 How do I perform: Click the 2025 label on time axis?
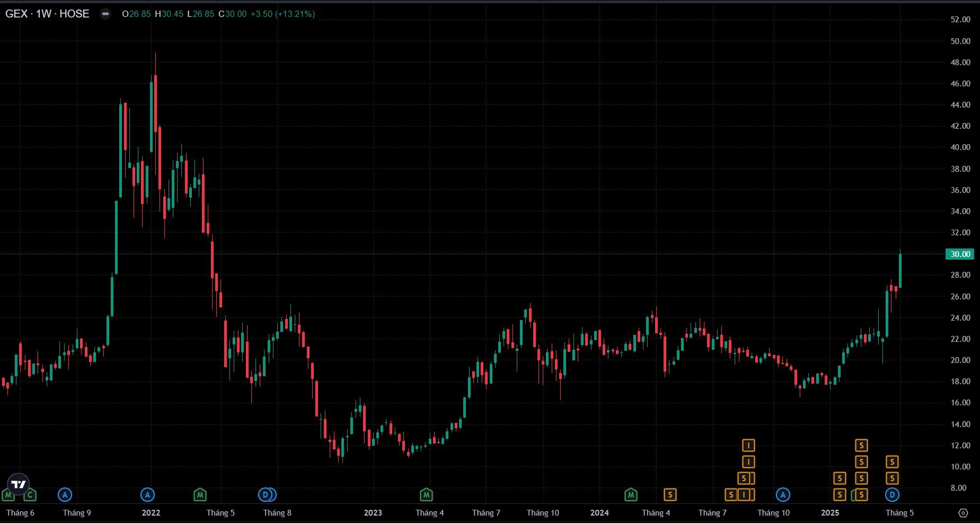[830, 513]
